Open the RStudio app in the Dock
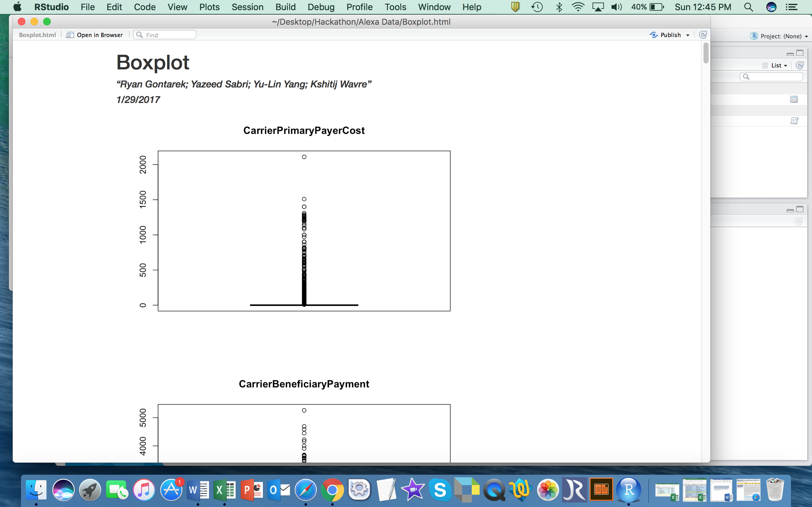This screenshot has height=507, width=812. click(x=628, y=490)
